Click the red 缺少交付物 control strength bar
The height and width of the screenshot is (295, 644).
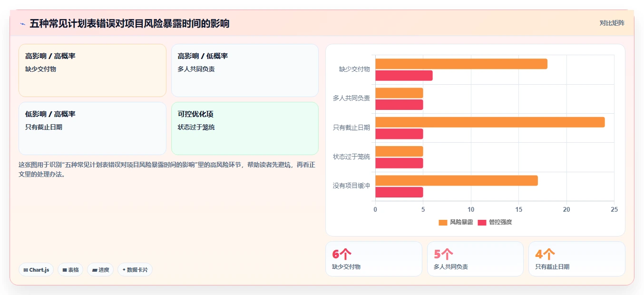(404, 76)
